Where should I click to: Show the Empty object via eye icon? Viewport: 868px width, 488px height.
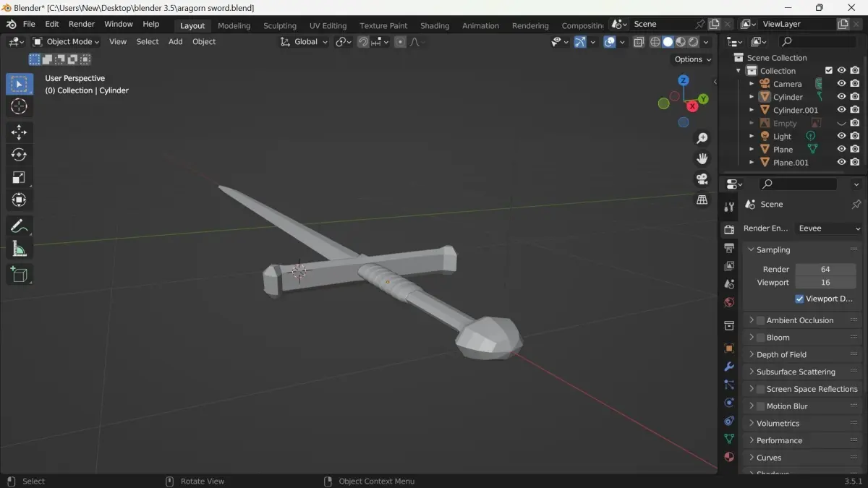coord(841,123)
